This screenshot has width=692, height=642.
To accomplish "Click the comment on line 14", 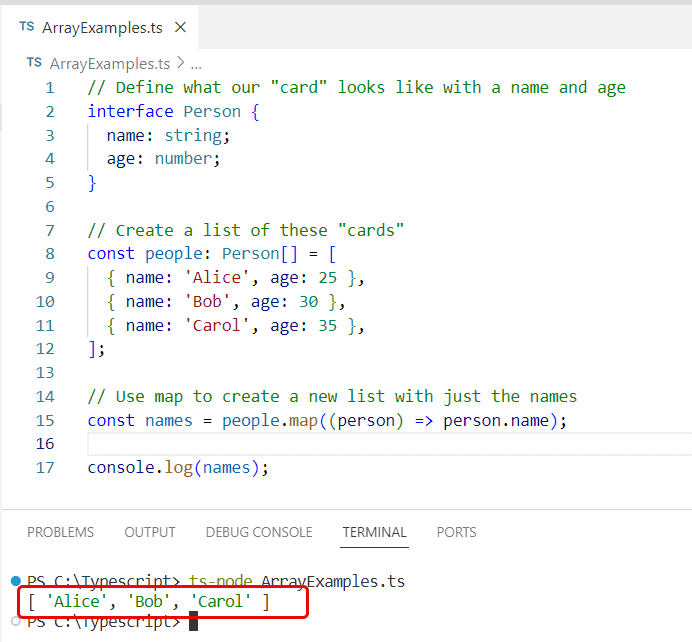I will click(332, 397).
